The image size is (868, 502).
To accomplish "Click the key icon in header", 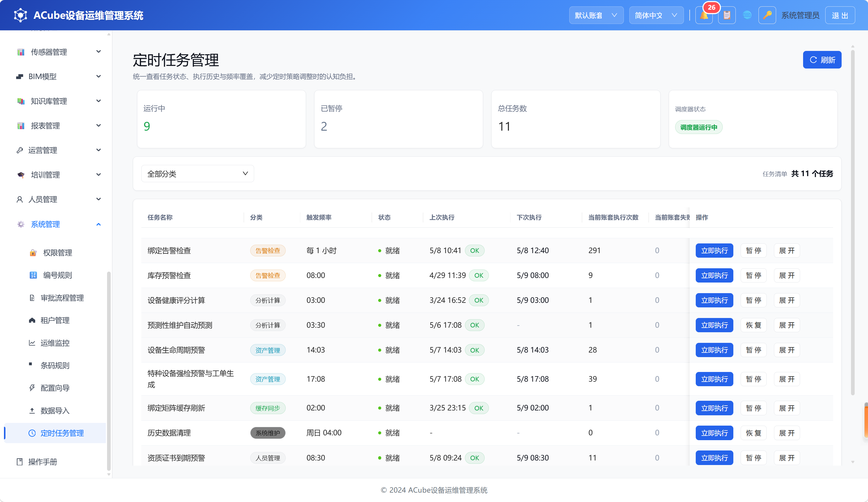I will coord(767,15).
